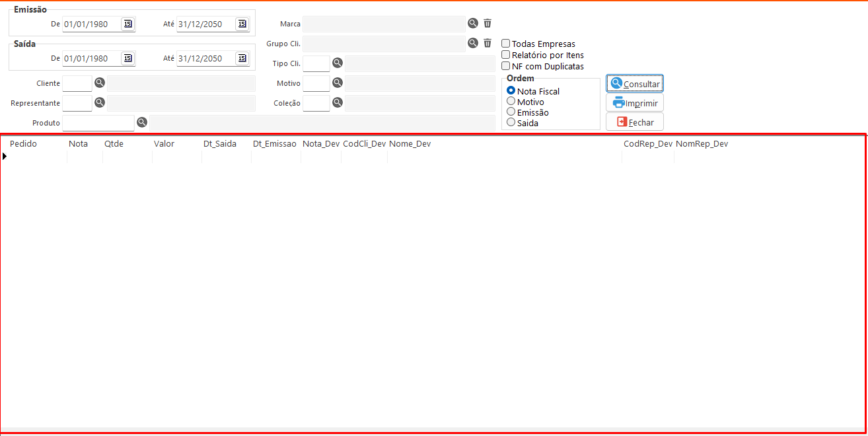Select the Motivo order radio button
The width and height of the screenshot is (868, 436).
tap(511, 102)
